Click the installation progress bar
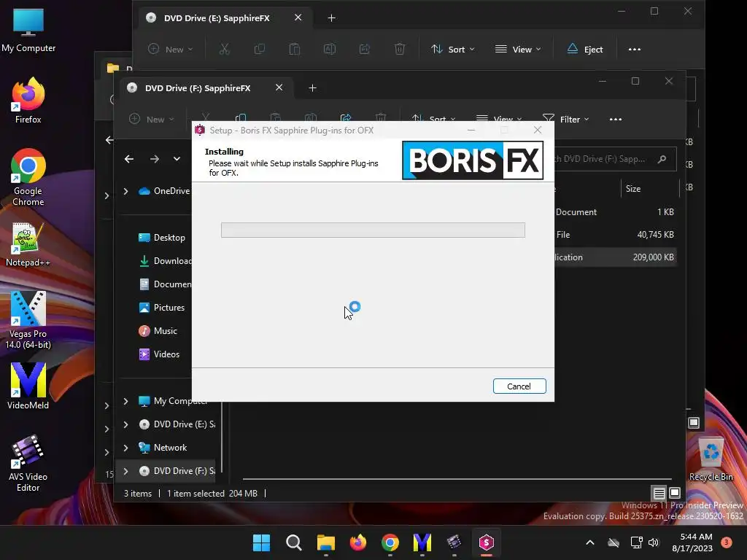Screen dimensions: 747x560 tap(373, 230)
